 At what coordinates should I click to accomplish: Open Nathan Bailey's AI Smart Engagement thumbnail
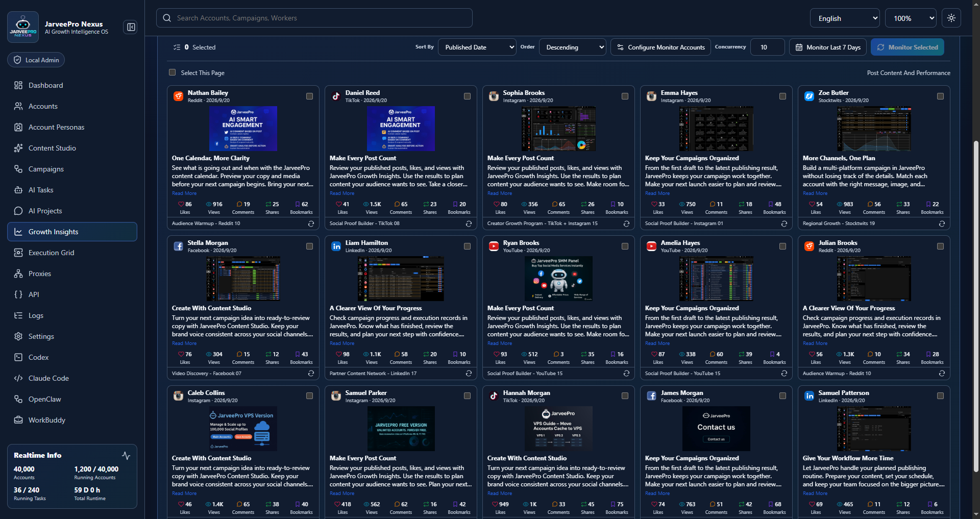(243, 129)
